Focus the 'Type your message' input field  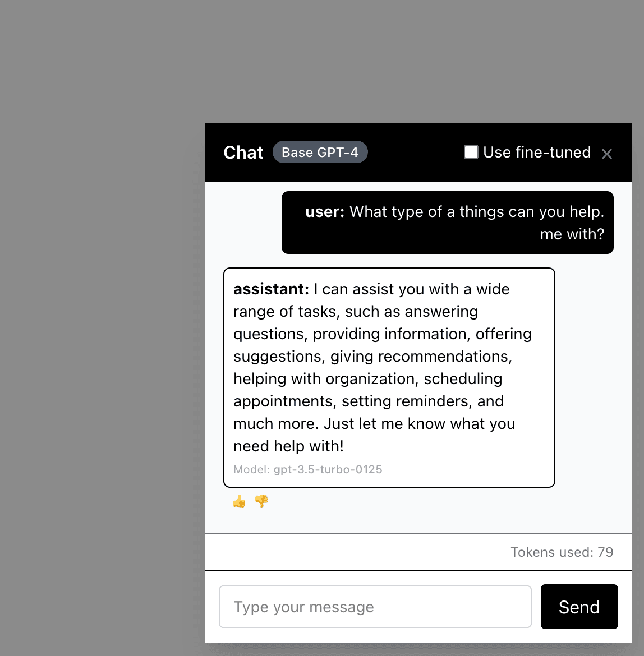click(x=375, y=607)
